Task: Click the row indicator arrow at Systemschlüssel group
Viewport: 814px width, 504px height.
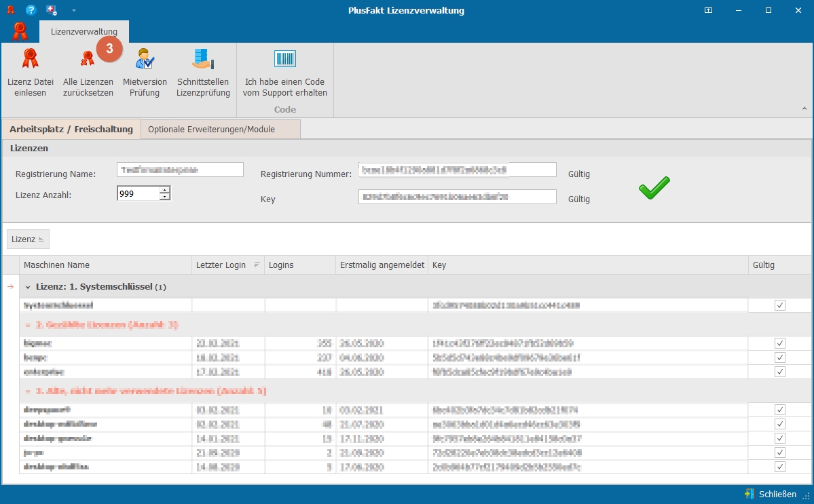Action: click(10, 287)
